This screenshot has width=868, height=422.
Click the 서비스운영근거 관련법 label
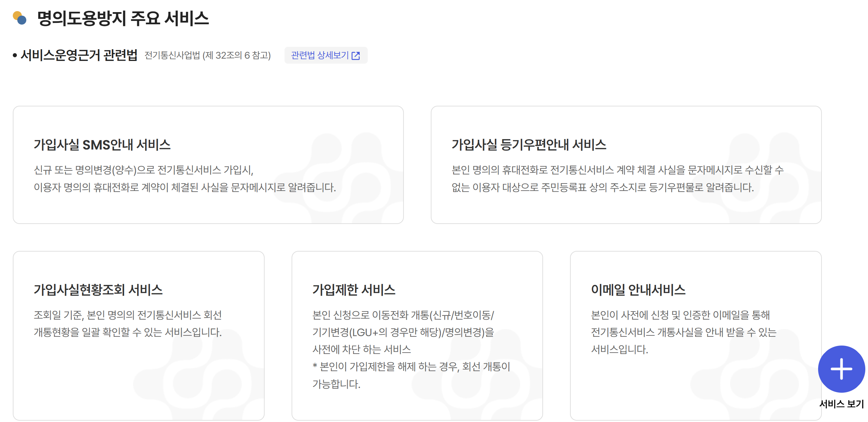79,55
